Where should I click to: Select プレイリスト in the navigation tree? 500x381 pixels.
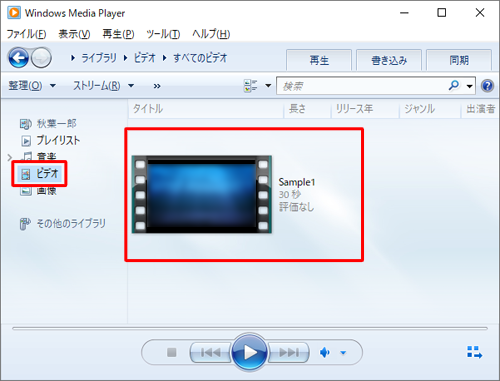point(51,140)
